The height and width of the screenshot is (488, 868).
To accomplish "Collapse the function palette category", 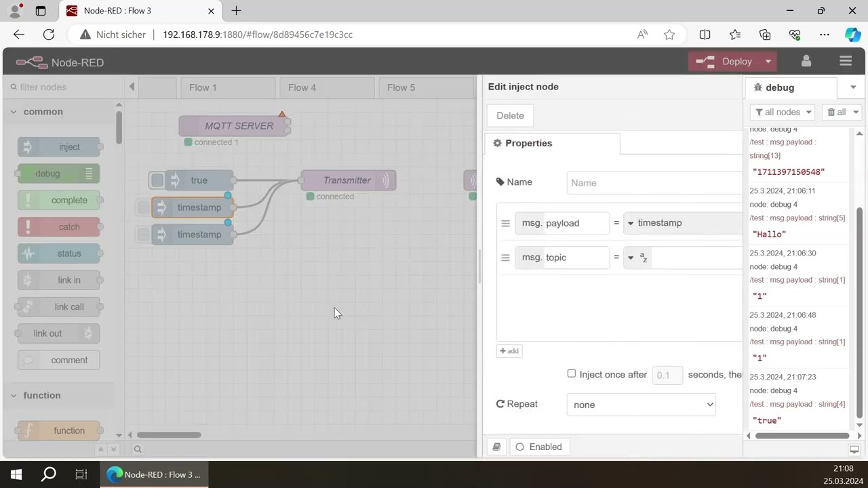I will (42, 395).
